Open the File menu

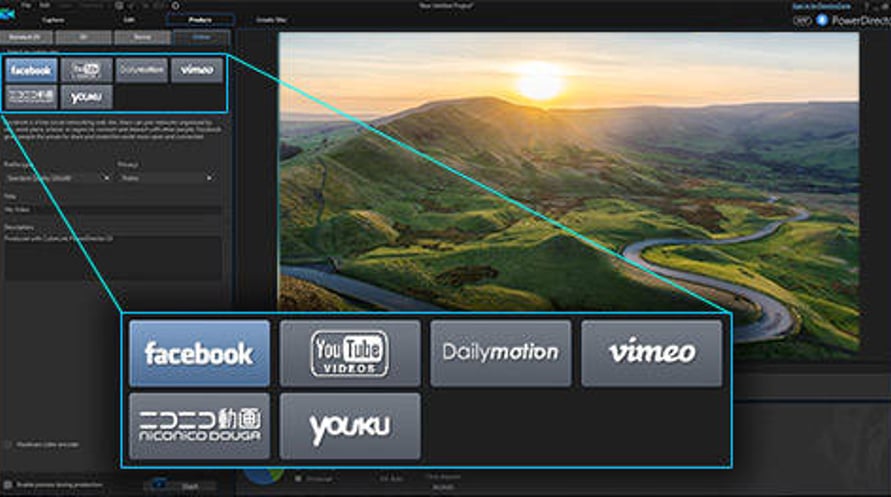click(x=26, y=5)
